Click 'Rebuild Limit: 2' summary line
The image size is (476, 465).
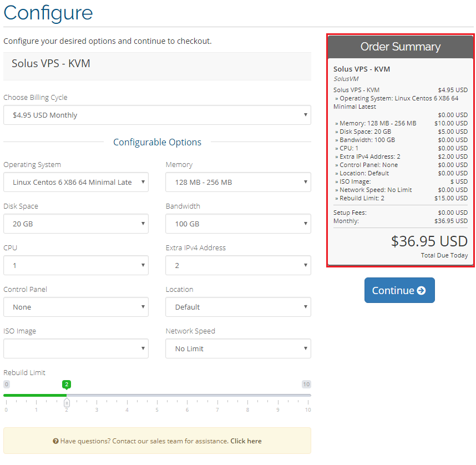click(401, 198)
